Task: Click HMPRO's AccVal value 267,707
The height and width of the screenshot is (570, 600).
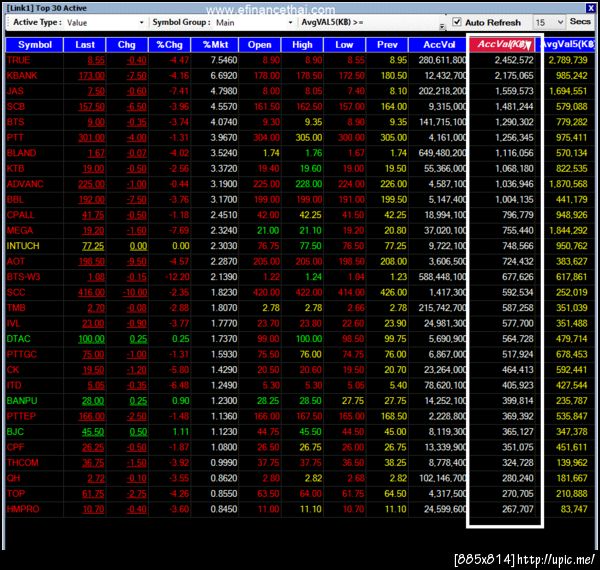Action: pyautogui.click(x=517, y=509)
